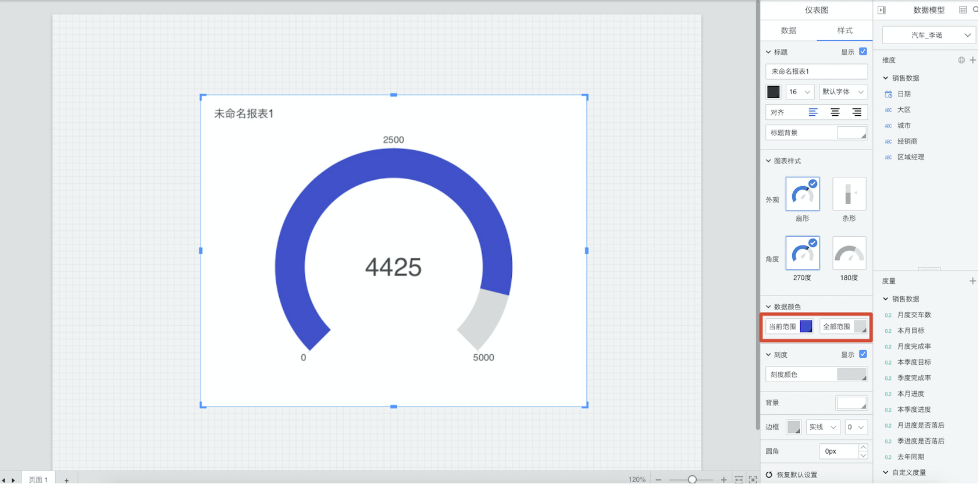Open the 默认字体 font dropdown

tap(843, 92)
